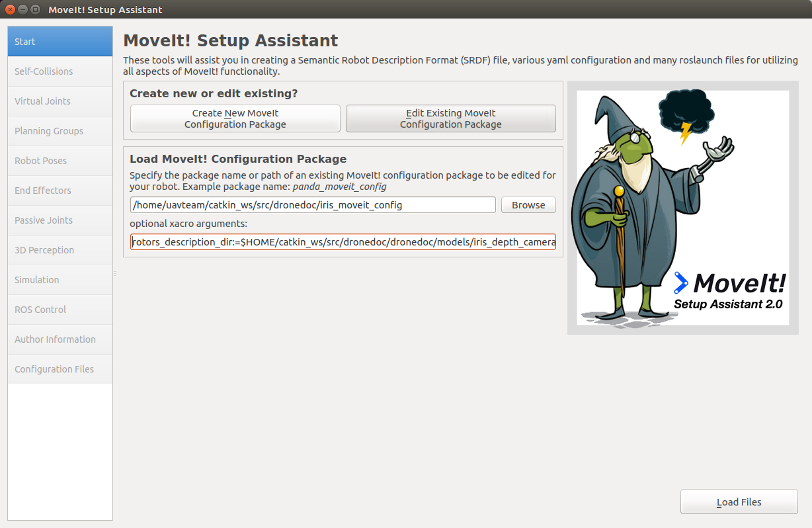Select the Start tab in sidebar
Image resolution: width=812 pixels, height=528 pixels.
[x=60, y=42]
